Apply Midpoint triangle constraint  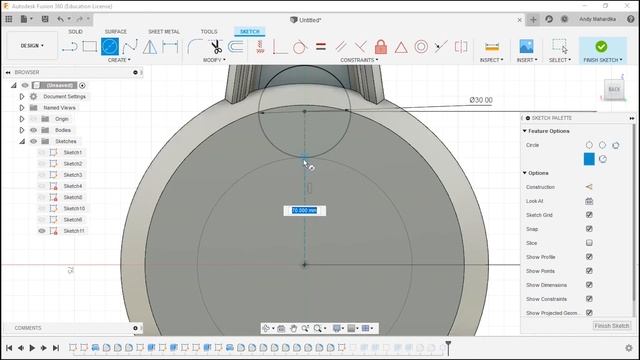click(x=401, y=47)
